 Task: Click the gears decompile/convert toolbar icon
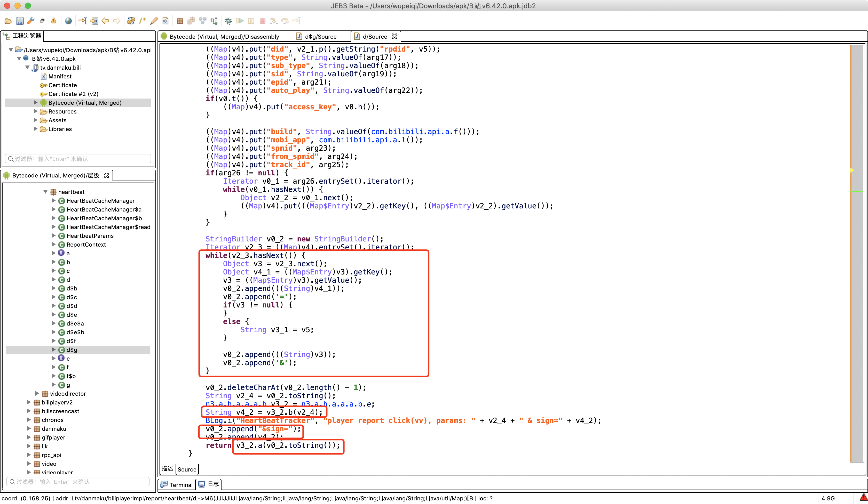coord(131,21)
